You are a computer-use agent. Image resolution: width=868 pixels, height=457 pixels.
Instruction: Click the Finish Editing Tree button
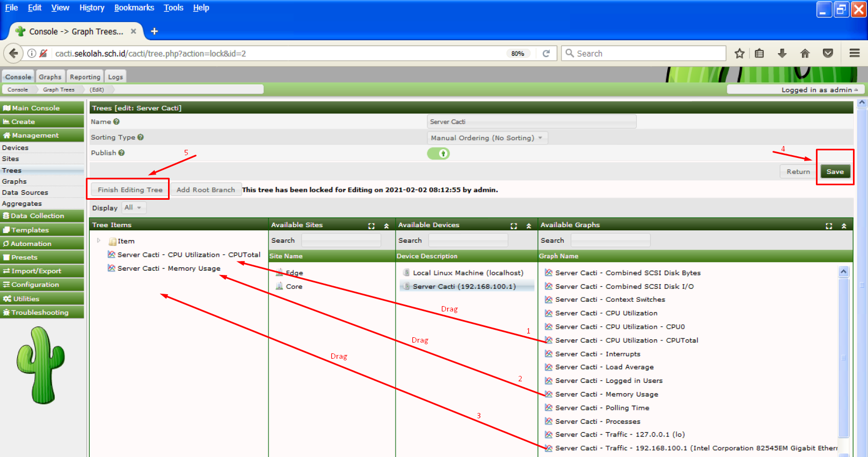(x=130, y=190)
